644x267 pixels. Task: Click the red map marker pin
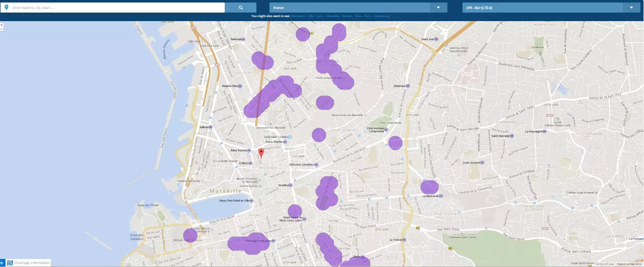coord(261,153)
